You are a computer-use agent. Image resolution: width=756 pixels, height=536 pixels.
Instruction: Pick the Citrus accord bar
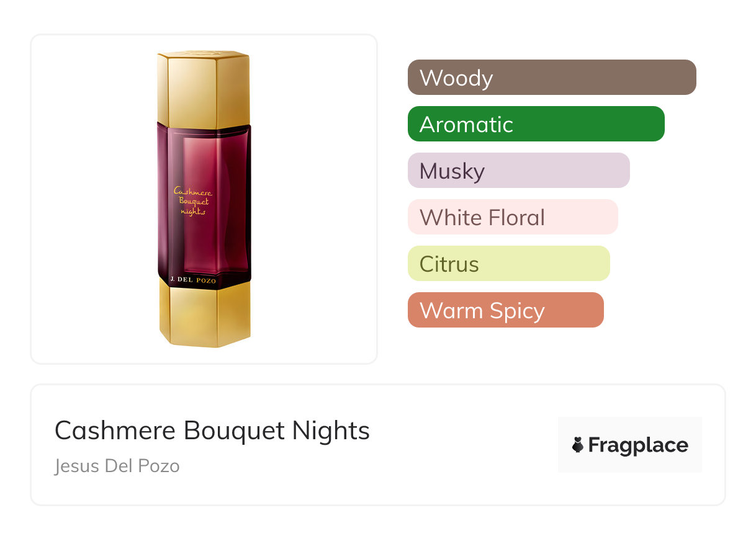508,264
